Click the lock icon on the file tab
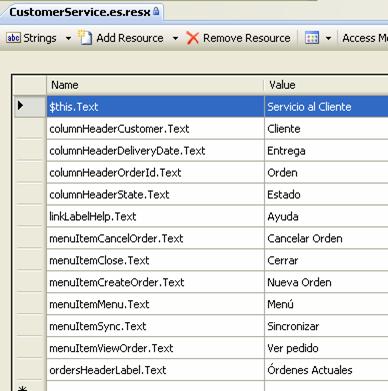The height and width of the screenshot is (391, 388). 156,11
